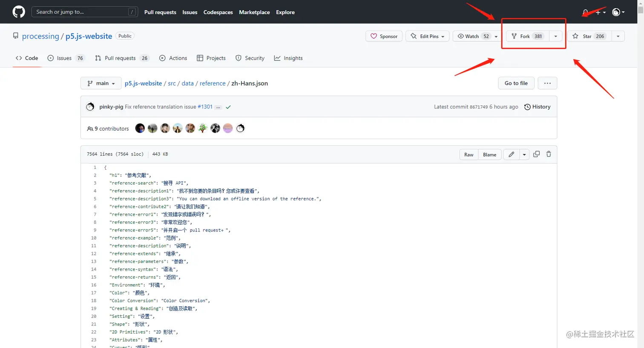Open the plus create-new menu
644x348 pixels.
click(x=601, y=12)
